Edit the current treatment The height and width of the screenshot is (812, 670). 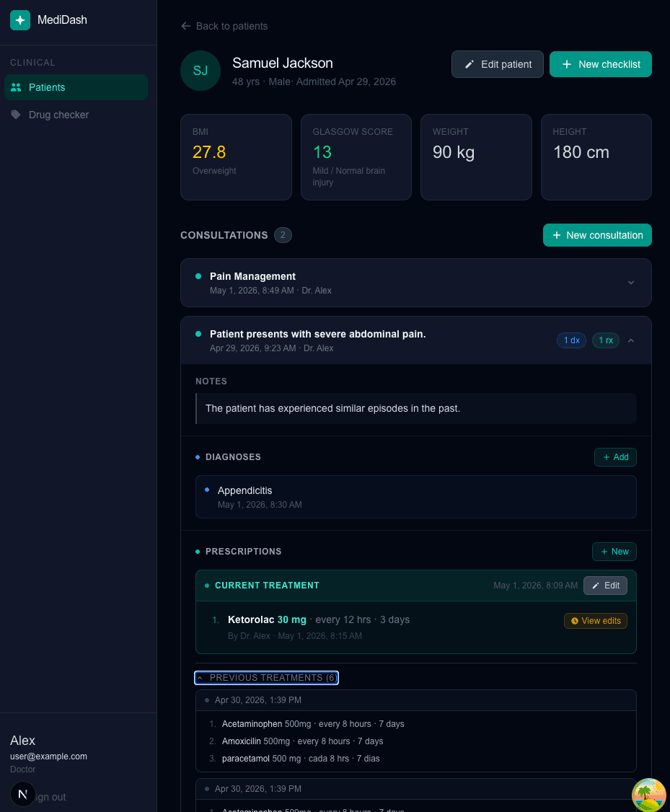point(605,585)
